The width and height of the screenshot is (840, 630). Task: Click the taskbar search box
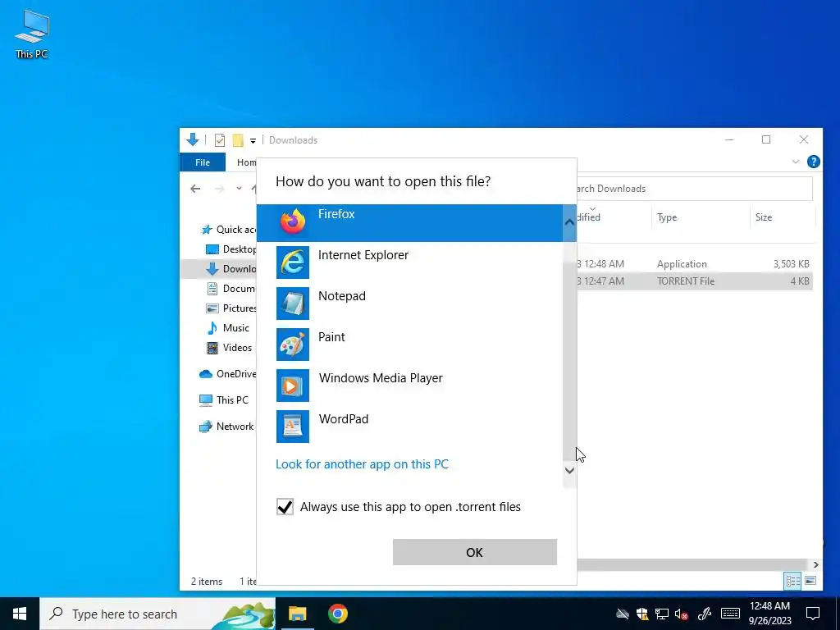(158, 614)
